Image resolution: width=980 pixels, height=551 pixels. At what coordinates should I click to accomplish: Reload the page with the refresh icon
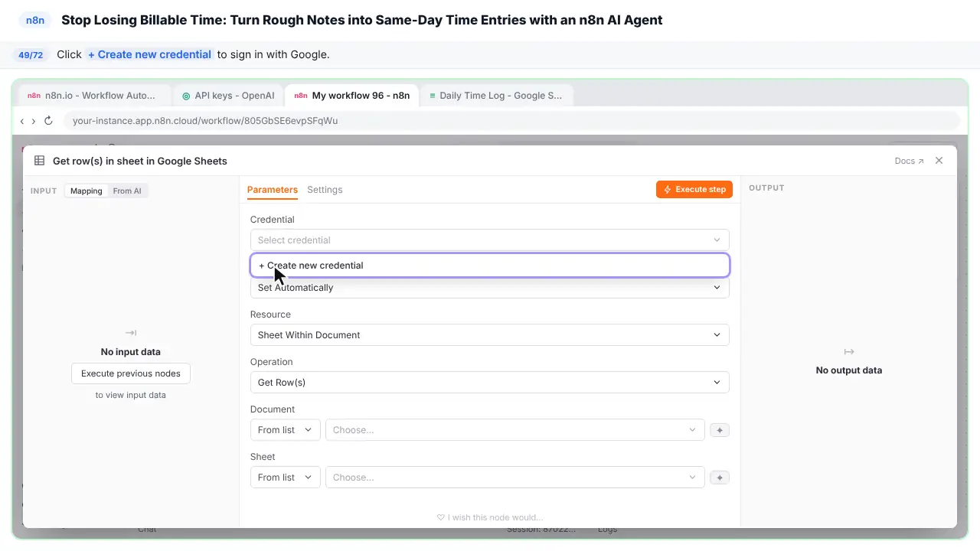click(x=48, y=121)
